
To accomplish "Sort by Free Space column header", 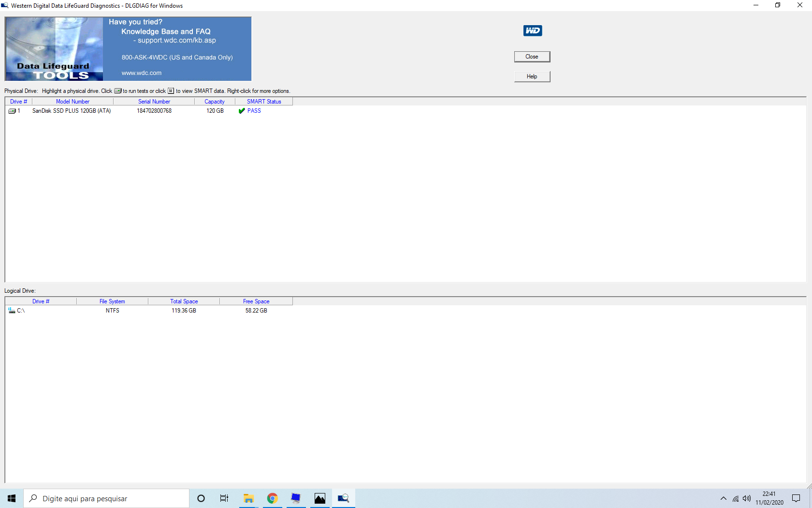I will point(256,301).
